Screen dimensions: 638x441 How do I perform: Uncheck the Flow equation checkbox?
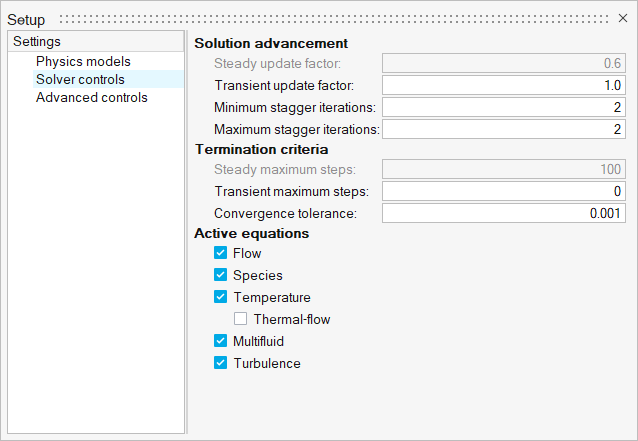click(x=221, y=254)
